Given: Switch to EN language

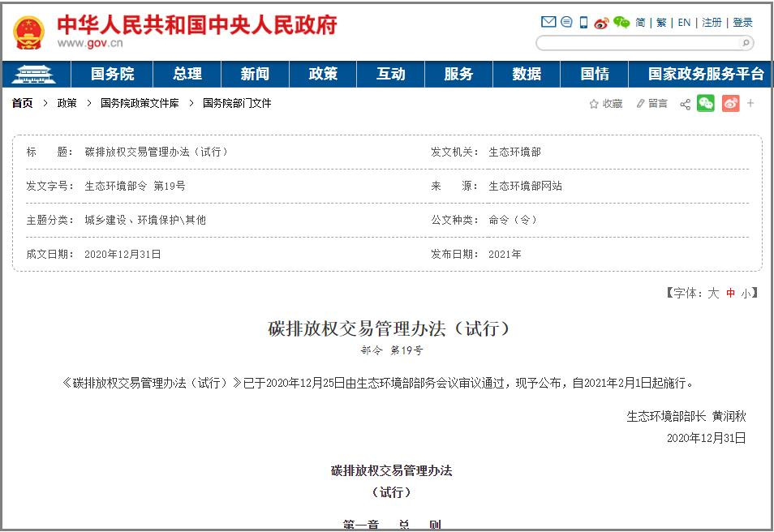Looking at the screenshot, I should coord(684,23).
